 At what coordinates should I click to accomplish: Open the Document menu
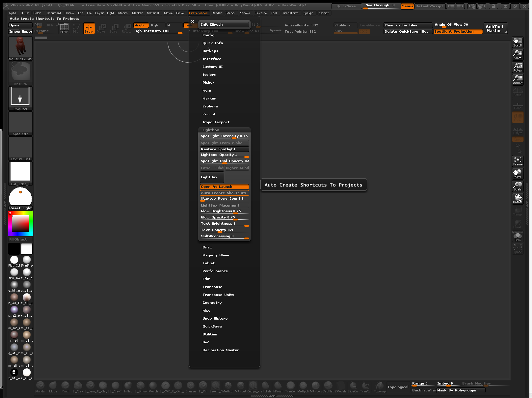coord(54,13)
